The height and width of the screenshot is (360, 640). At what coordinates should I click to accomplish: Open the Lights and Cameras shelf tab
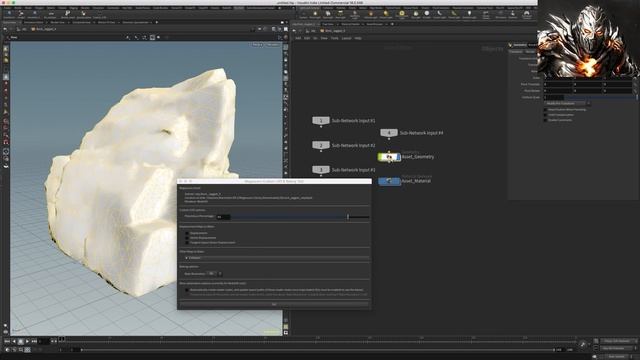pos(310,8)
